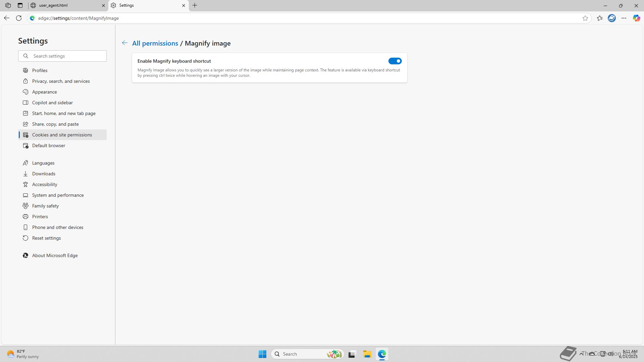644x362 pixels.
Task: Open About Microsoft Edge page
Action: tap(55, 255)
